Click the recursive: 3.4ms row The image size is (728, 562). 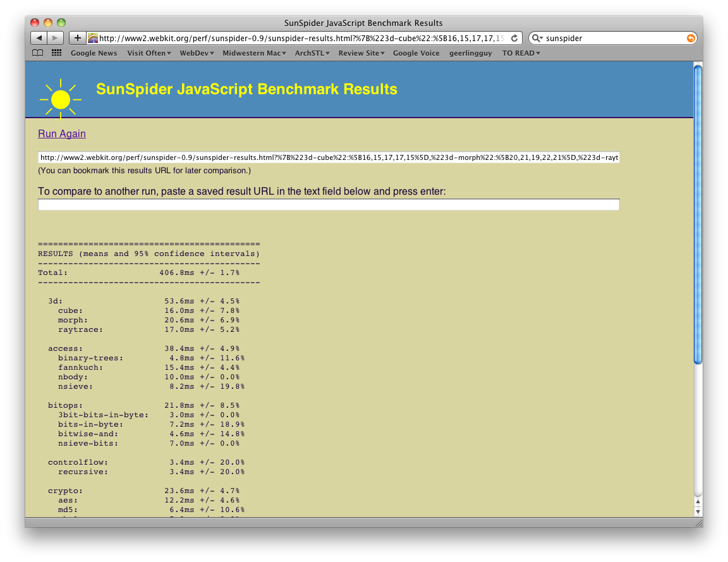(152, 472)
